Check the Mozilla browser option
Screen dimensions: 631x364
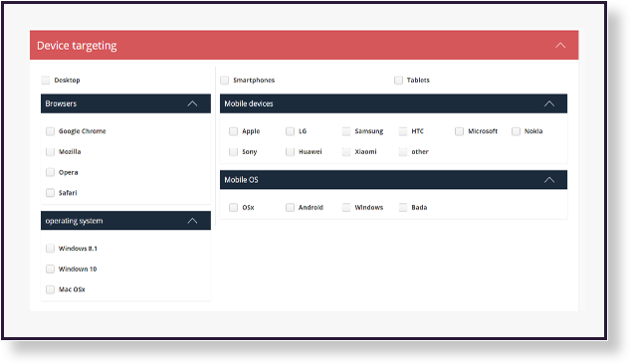pos(50,151)
